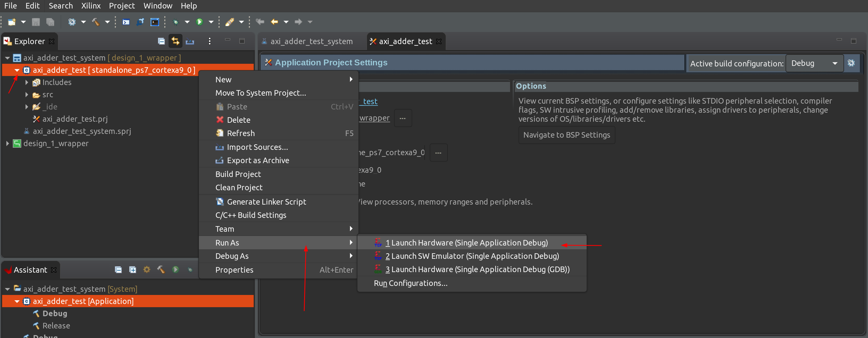The height and width of the screenshot is (338, 868).
Task: Open the Xilinx menu
Action: (90, 5)
